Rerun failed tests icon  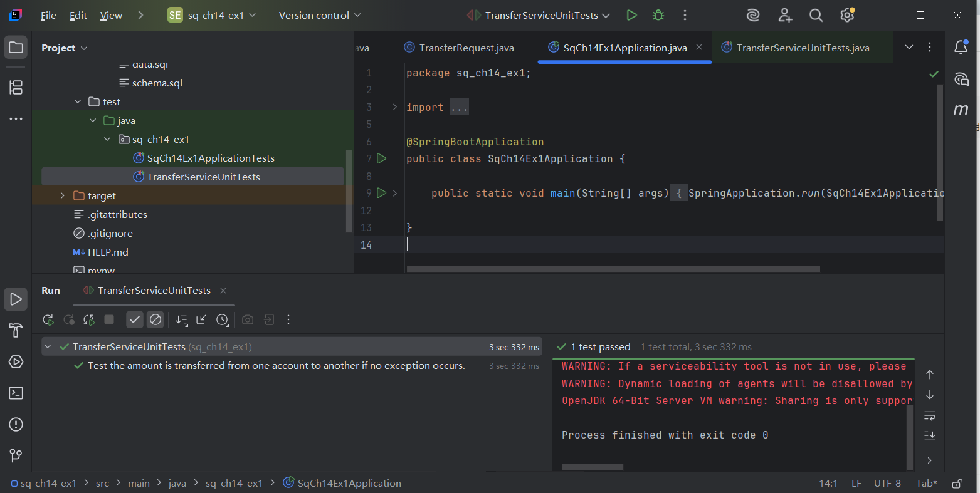69,320
